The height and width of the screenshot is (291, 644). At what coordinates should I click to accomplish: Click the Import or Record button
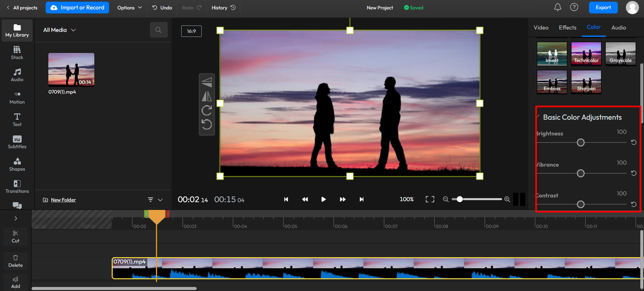77,8
